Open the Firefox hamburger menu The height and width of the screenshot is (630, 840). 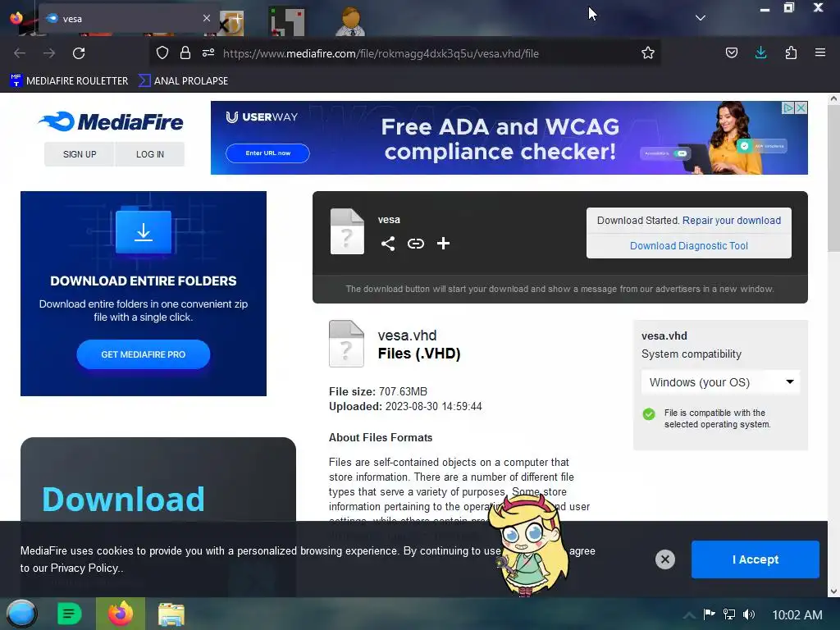tap(819, 53)
